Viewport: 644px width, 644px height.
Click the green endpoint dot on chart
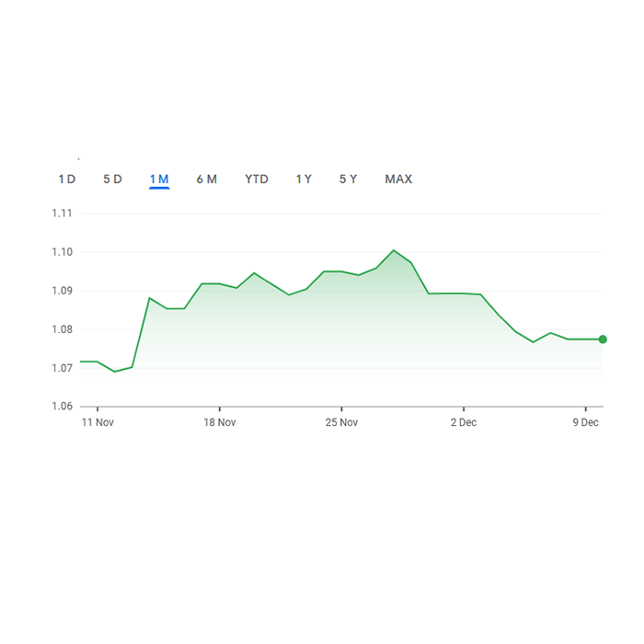coord(603,339)
